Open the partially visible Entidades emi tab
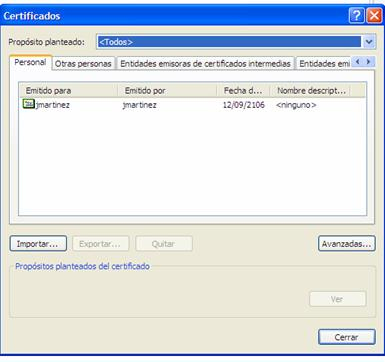385x362 pixels. pos(324,64)
